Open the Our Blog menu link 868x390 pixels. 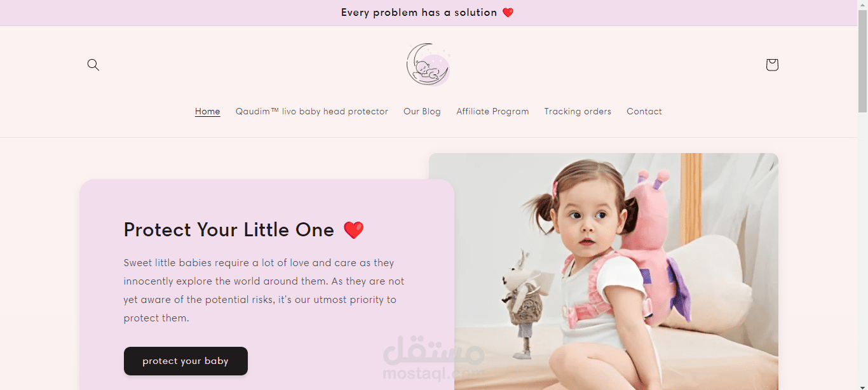pyautogui.click(x=422, y=111)
